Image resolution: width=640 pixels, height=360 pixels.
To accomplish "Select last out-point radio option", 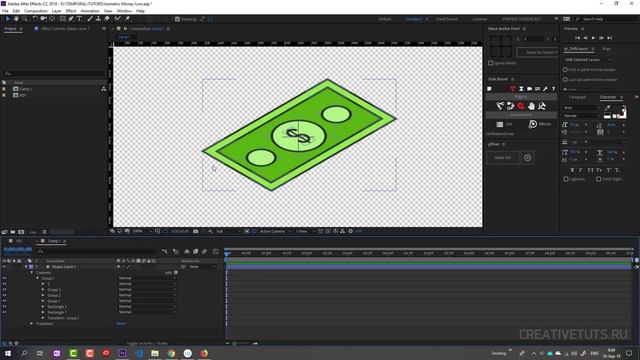I will (x=565, y=80).
